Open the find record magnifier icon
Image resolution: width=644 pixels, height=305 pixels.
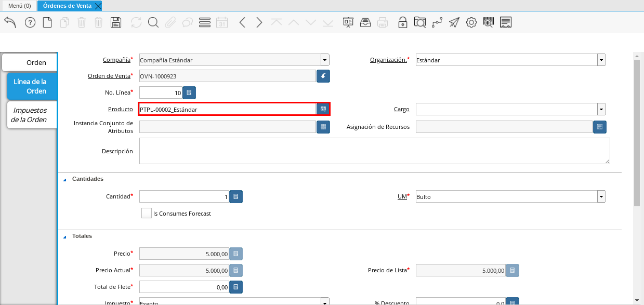(x=153, y=22)
